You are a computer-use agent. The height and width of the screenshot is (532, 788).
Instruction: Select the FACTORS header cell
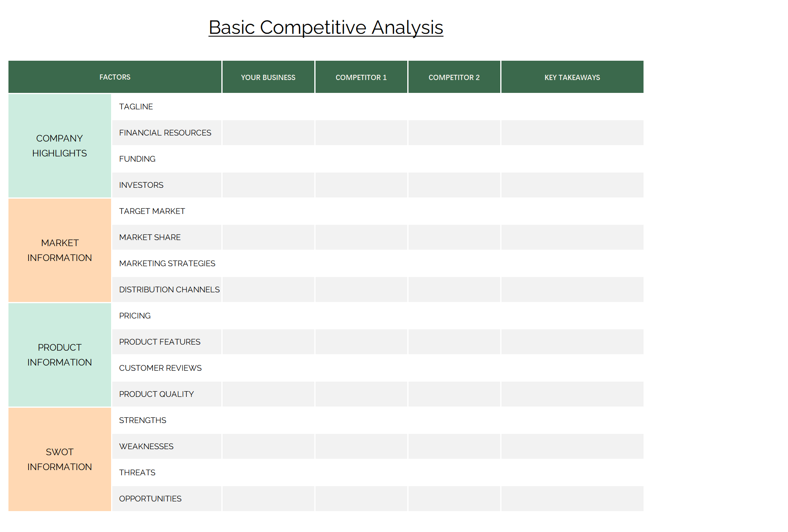(x=115, y=77)
